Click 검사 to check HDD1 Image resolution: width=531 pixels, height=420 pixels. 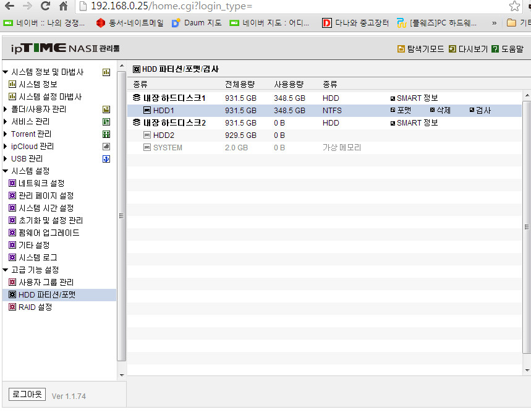[480, 110]
